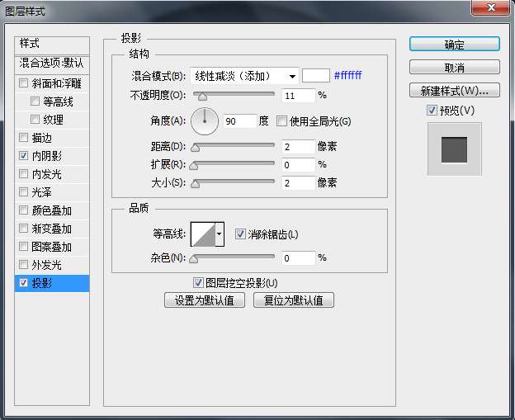This screenshot has height=420, width=515.
Task: Open the 等高线 contour picker arrow
Action: (220, 234)
